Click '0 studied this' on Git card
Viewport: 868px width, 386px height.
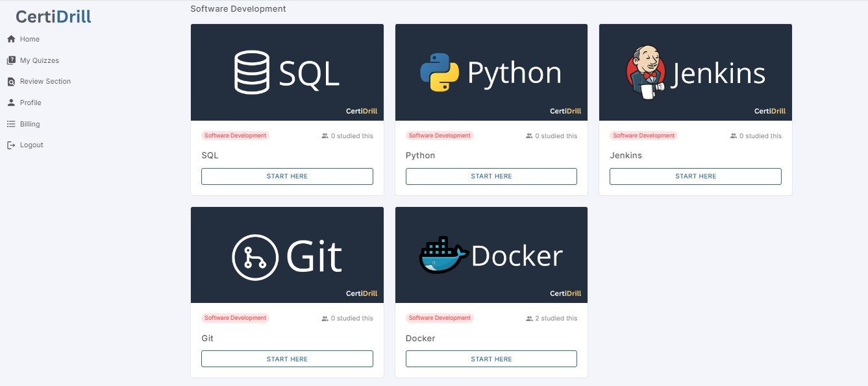click(352, 319)
